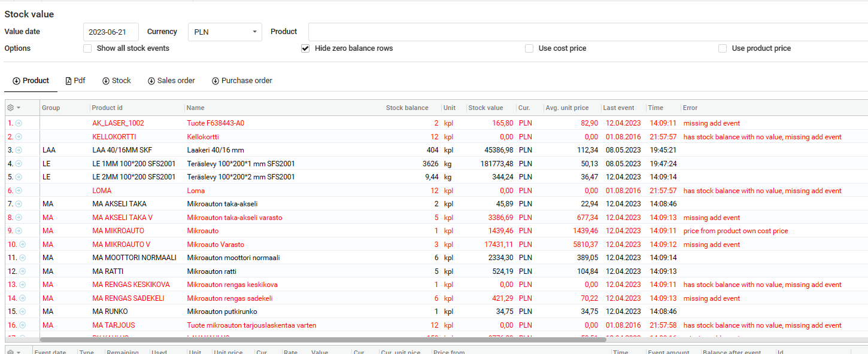Enable Show all stock events checkbox
This screenshot has width=868, height=354.
(x=87, y=48)
